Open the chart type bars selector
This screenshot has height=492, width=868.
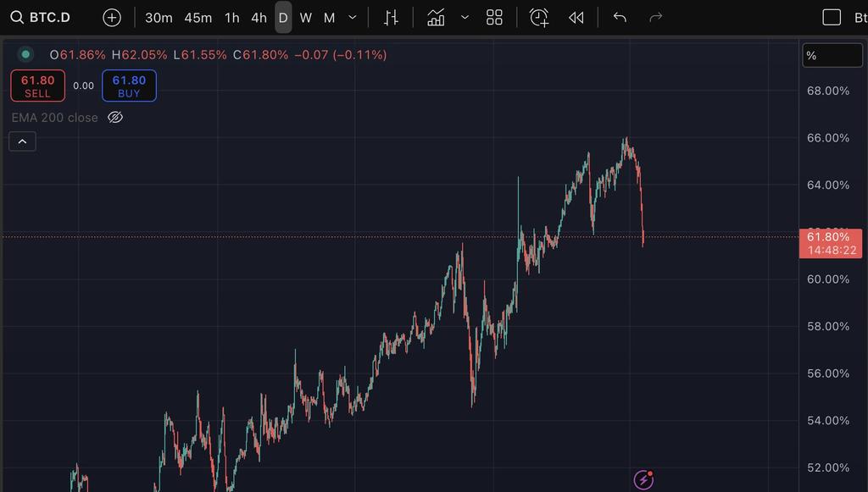click(391, 18)
